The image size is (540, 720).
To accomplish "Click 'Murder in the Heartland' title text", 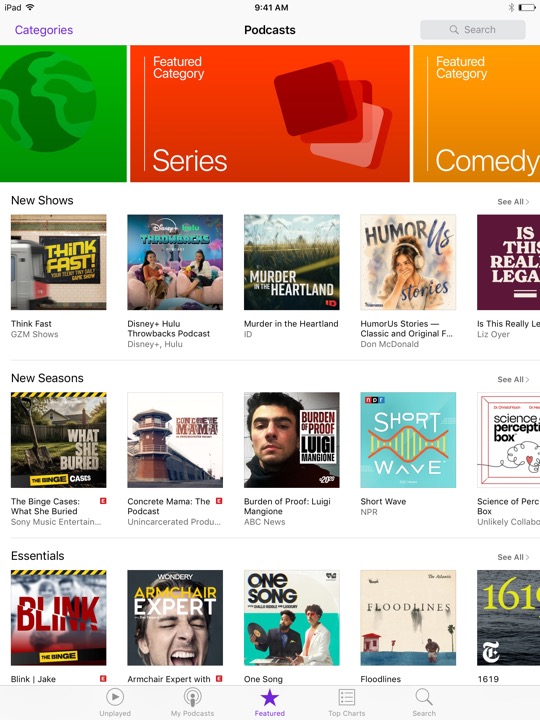I will coord(291,324).
